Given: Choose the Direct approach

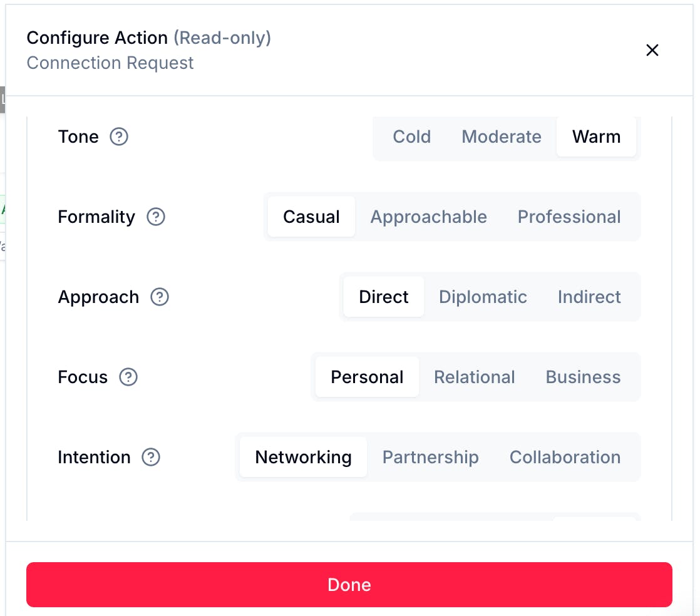Looking at the screenshot, I should tap(383, 297).
